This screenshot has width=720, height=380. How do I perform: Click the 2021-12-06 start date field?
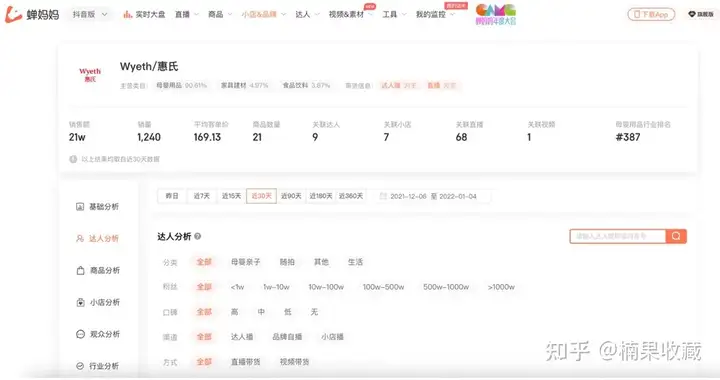pyautogui.click(x=408, y=196)
